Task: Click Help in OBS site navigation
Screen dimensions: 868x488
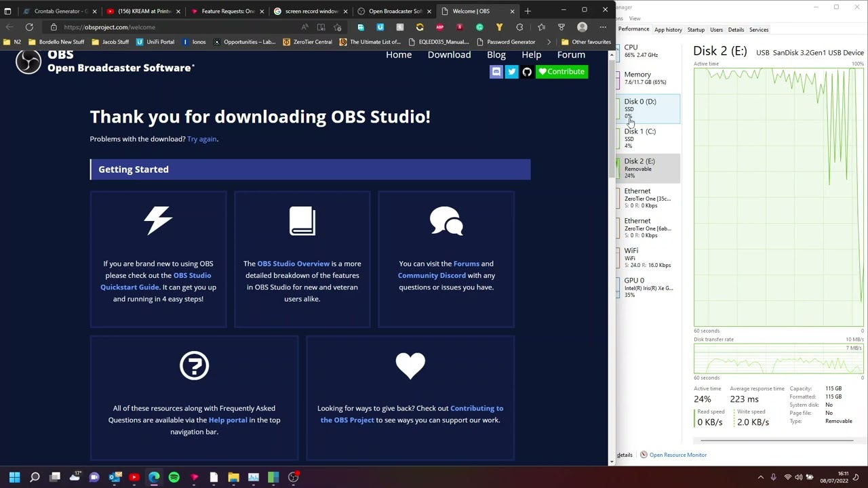Action: click(532, 55)
